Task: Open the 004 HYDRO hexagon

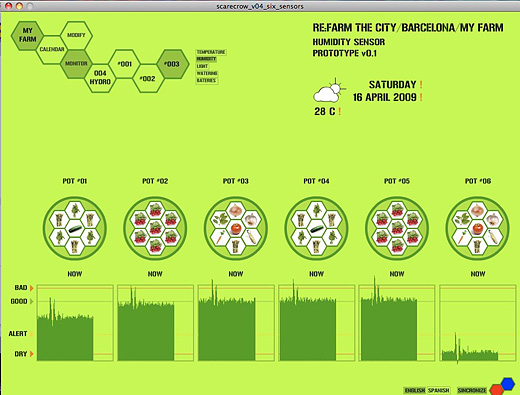Action: 100,77
